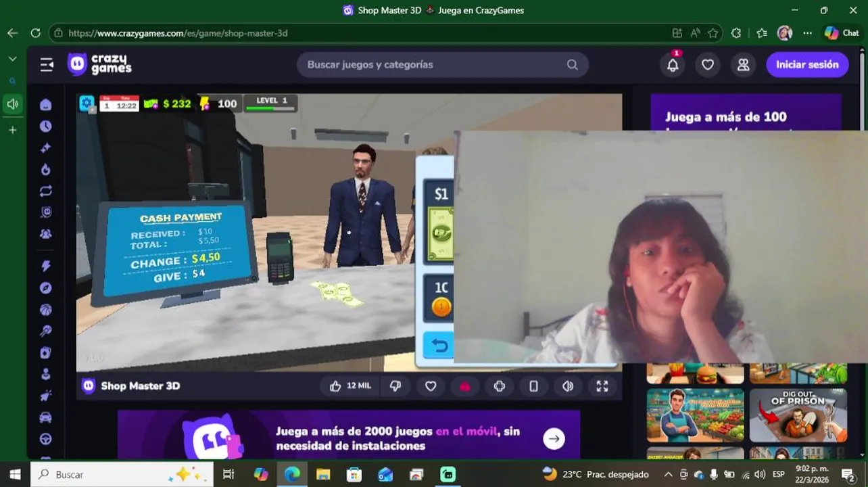Click the Shop Master 3D title
This screenshot has height=487, width=868.
pos(140,386)
